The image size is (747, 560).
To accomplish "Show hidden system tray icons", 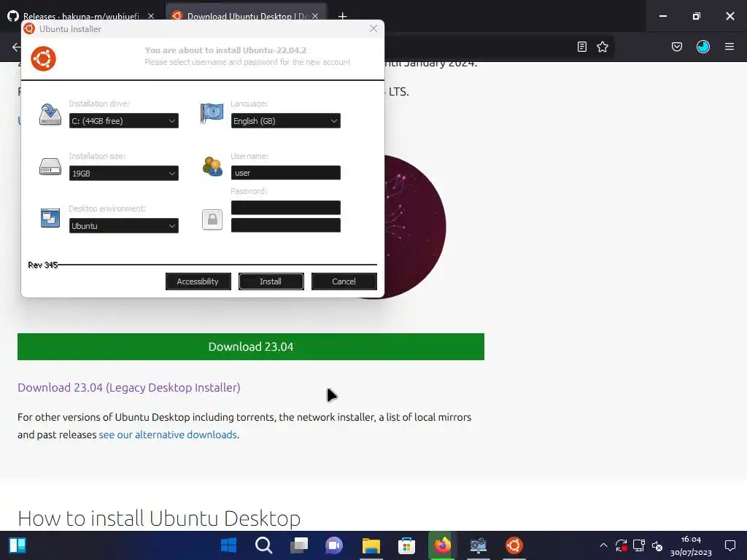I will [603, 545].
